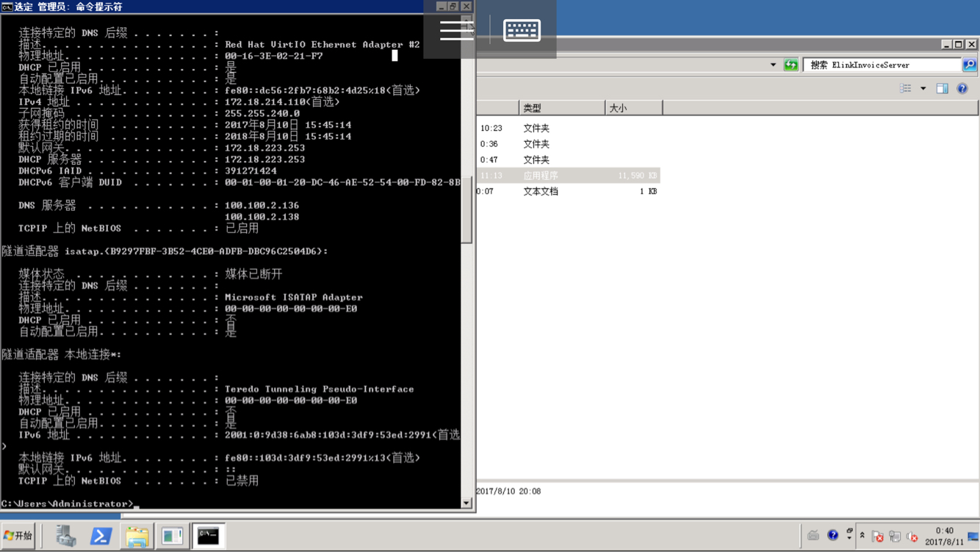The width and height of the screenshot is (980, 552).
Task: Show hidden tray icons
Action: (862, 536)
